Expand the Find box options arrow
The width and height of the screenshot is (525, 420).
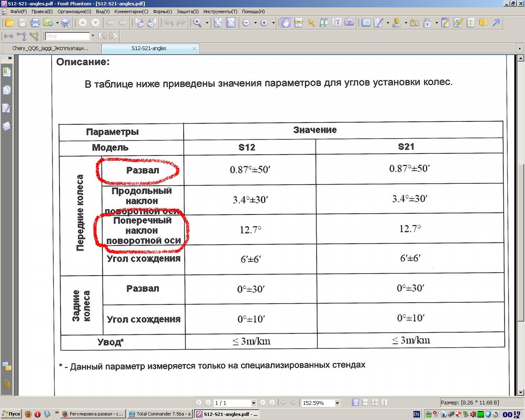pos(93,36)
